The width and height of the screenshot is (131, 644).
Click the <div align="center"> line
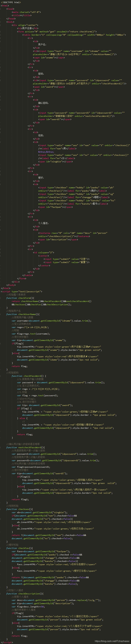(25, 25)
